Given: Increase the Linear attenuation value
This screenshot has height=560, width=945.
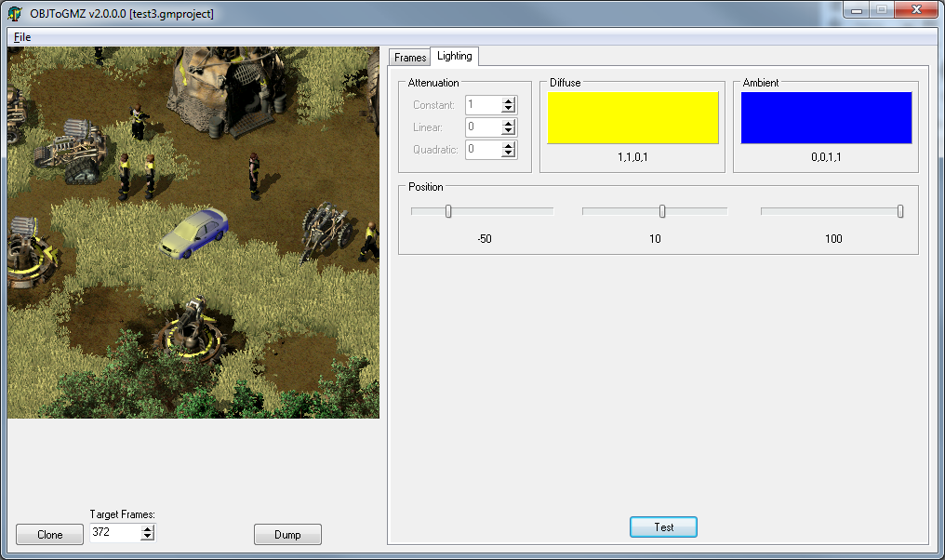Looking at the screenshot, I should 509,123.
